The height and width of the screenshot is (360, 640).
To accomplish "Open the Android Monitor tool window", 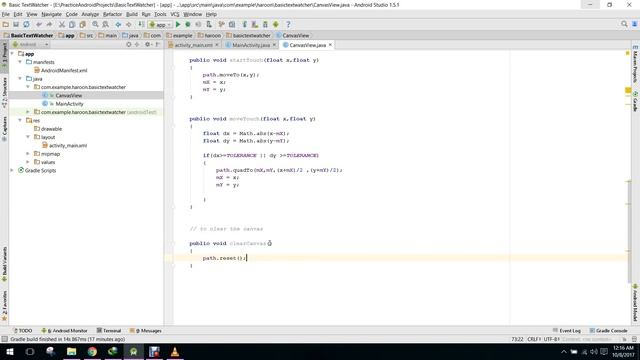I will tap(64, 331).
